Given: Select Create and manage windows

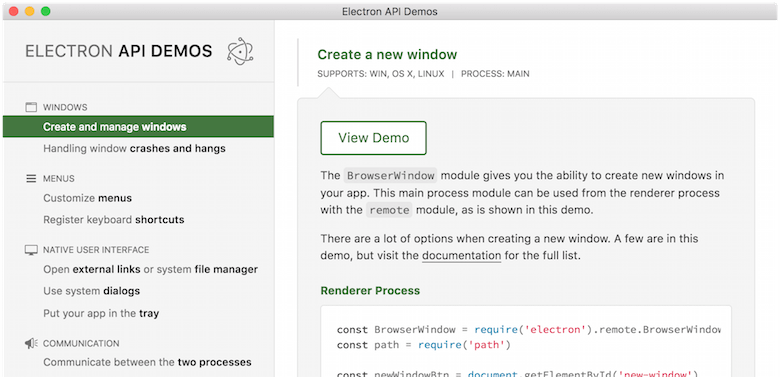Looking at the screenshot, I should tap(138, 127).
